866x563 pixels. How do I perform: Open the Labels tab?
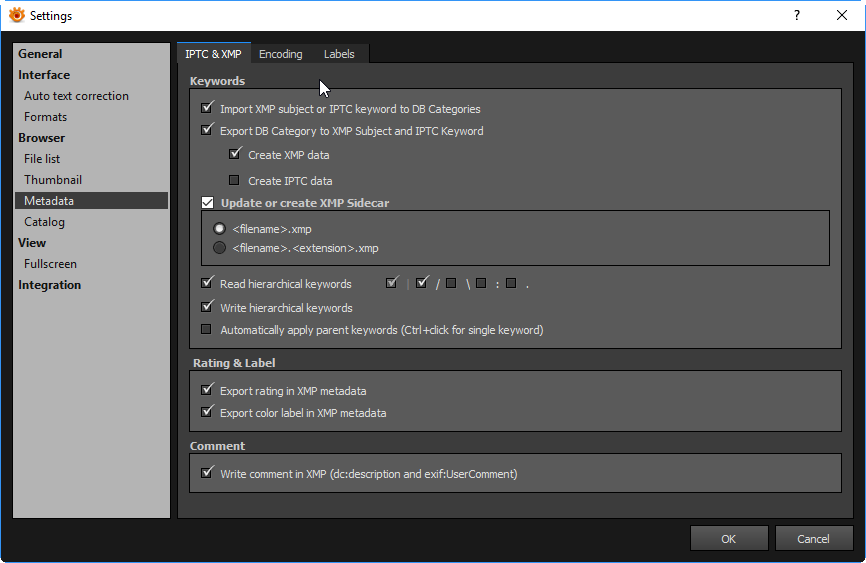click(x=339, y=54)
